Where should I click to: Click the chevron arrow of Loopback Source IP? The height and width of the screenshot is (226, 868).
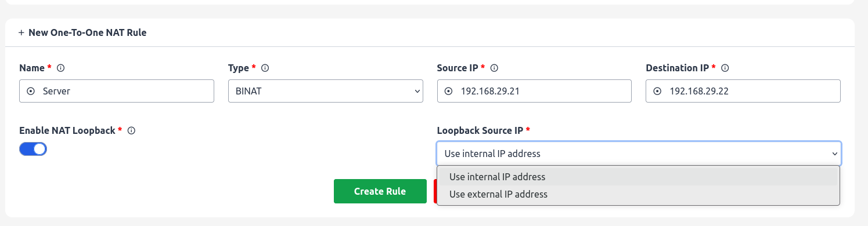[x=834, y=154]
